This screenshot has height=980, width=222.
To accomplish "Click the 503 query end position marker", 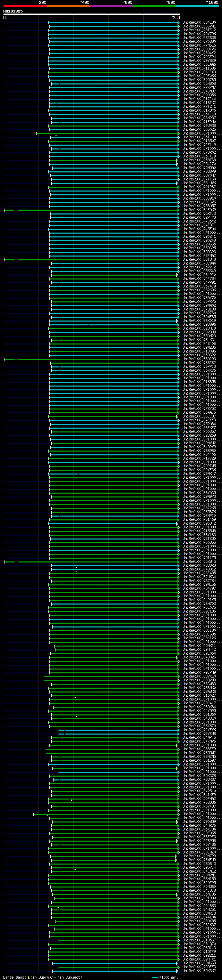I will tap(175, 17).
